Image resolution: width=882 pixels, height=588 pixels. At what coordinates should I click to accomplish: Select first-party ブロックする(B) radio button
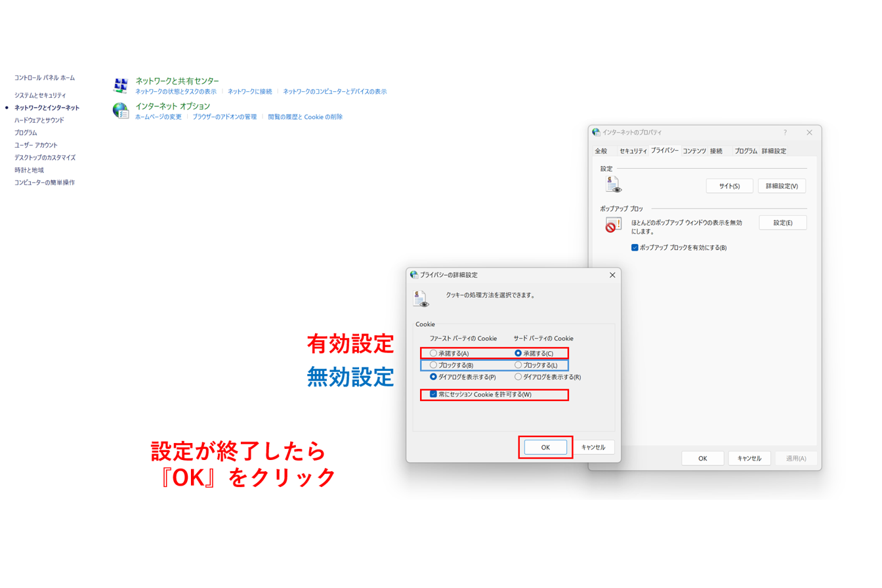click(x=433, y=365)
